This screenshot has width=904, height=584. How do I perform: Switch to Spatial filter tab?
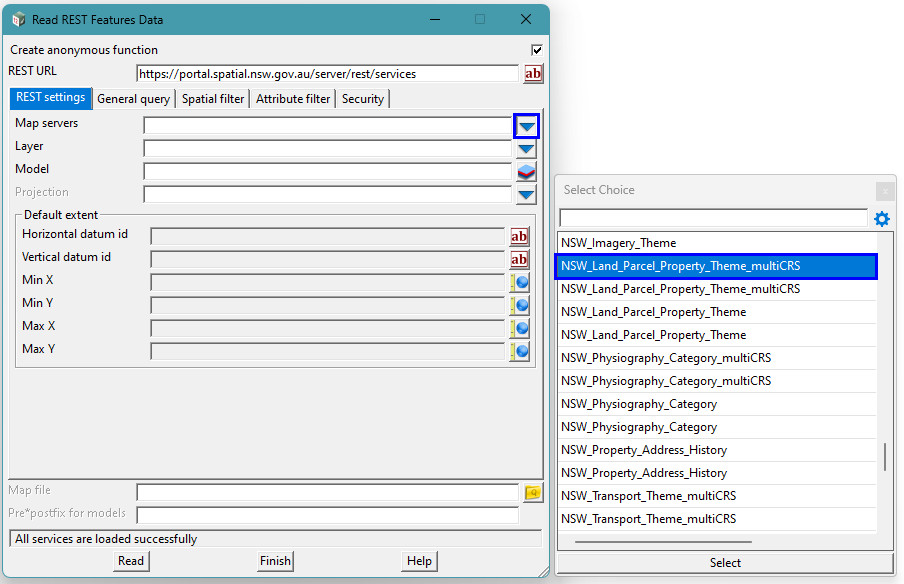tap(213, 99)
